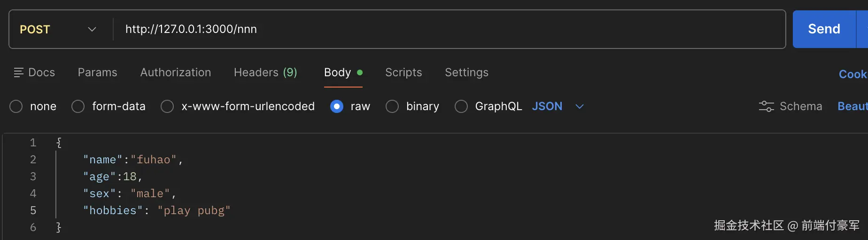Open the Cookies link

point(852,74)
